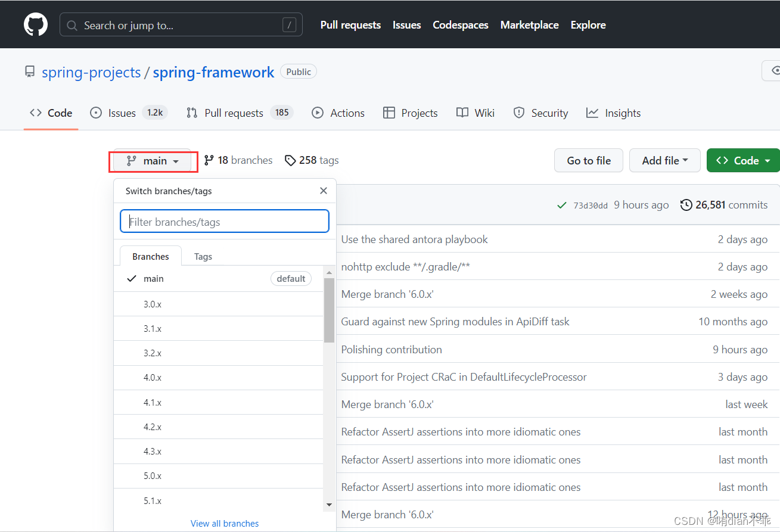This screenshot has height=532, width=780.
Task: Open Marketplace in top navigation
Action: [x=530, y=25]
